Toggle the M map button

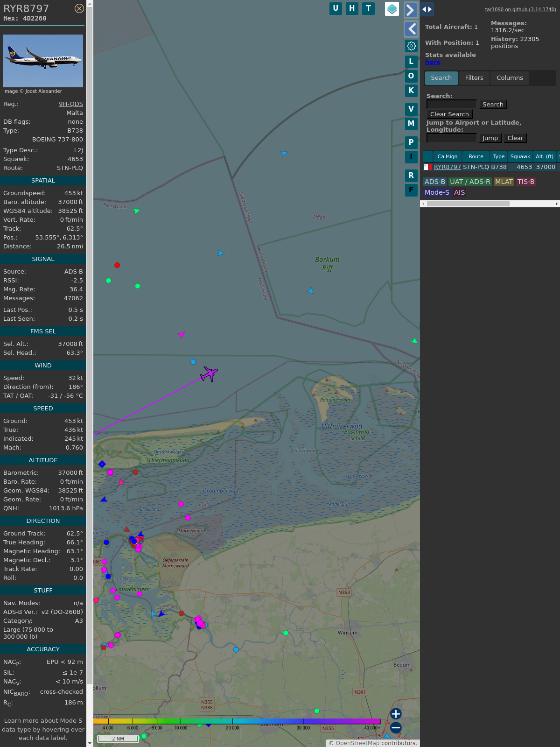tap(411, 124)
